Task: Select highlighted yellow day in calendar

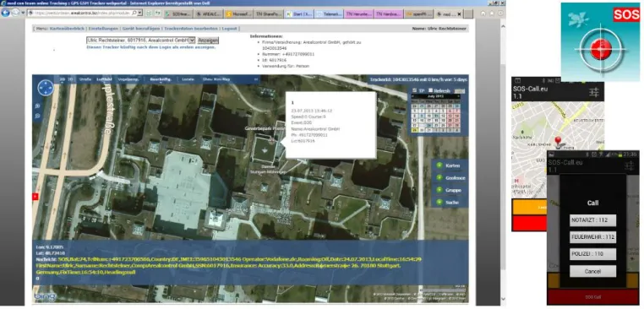Action: click(x=414, y=130)
